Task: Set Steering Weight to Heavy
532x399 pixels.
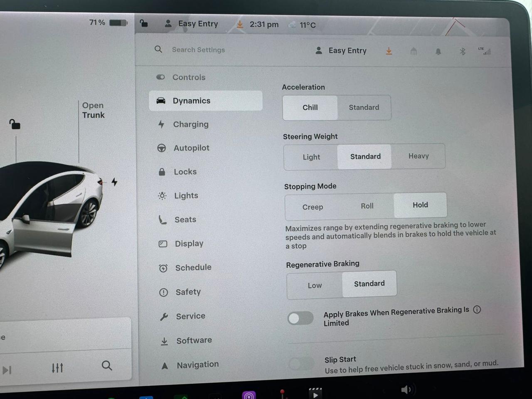Action: coord(418,156)
